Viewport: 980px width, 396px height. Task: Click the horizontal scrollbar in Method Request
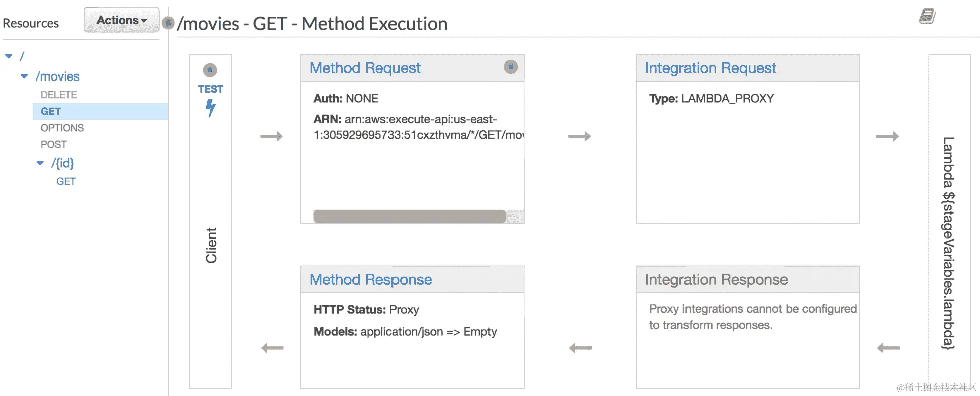(x=409, y=216)
